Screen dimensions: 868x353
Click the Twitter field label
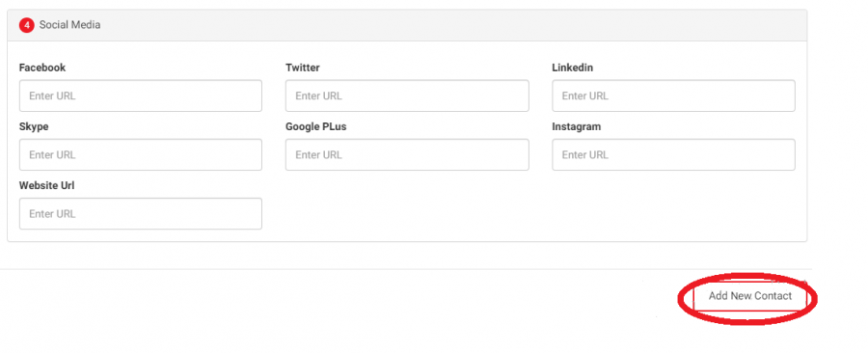point(302,68)
